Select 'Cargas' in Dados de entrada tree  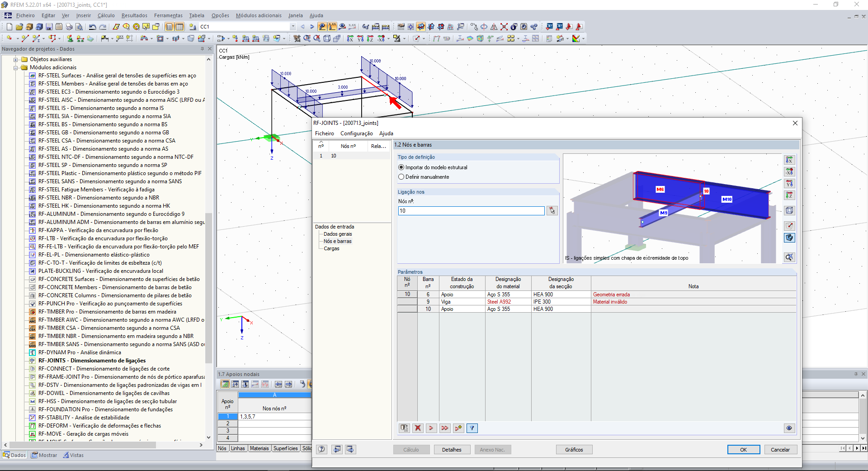click(331, 249)
